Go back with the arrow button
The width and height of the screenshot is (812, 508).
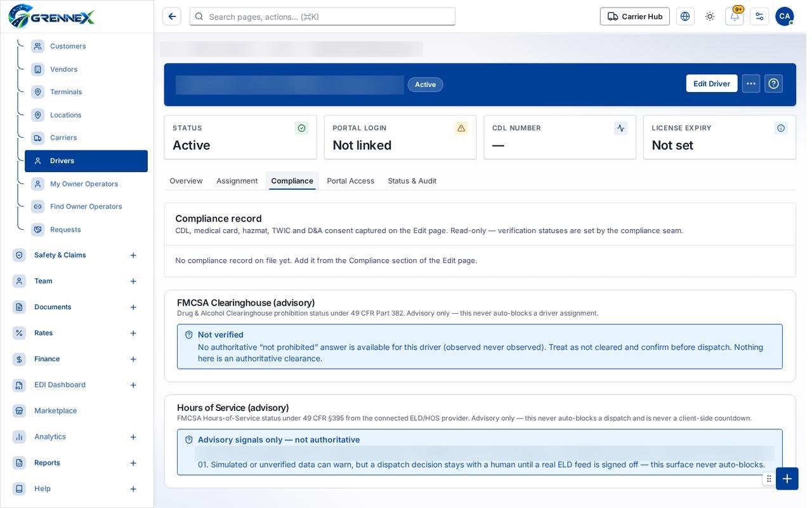pos(172,17)
